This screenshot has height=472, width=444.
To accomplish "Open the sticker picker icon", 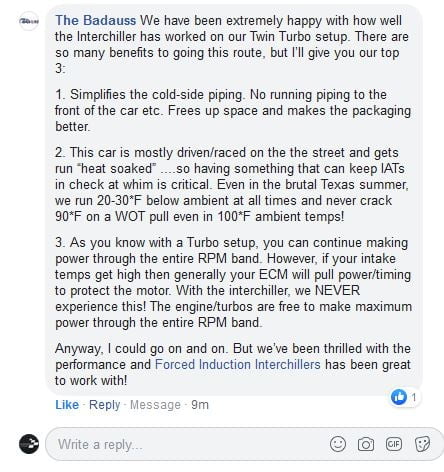I will pos(422,444).
